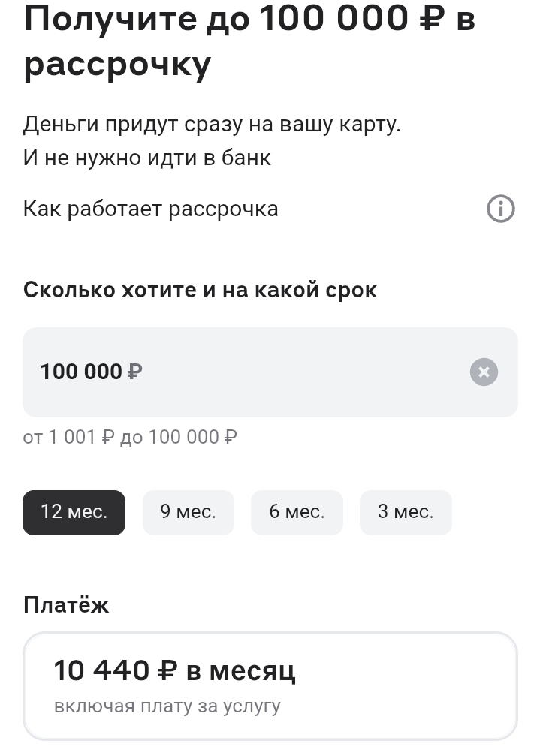Click the "Сколько хотите и на какой срок" label
Viewport: 540px width, 756px height.
(x=200, y=290)
